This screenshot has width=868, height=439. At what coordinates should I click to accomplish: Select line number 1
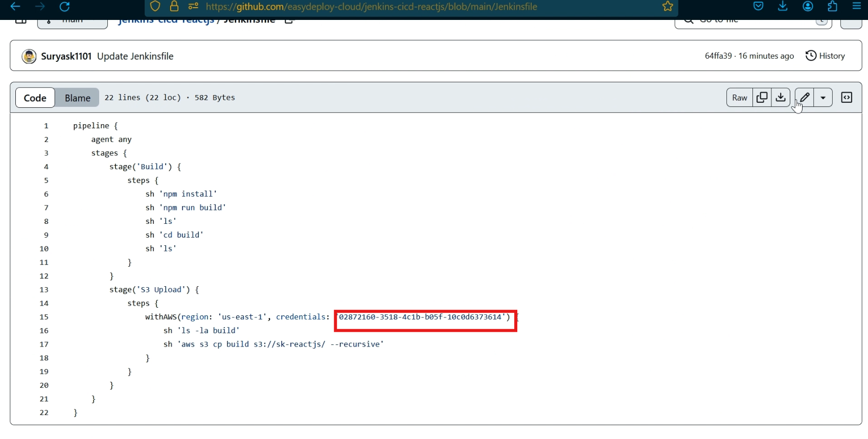[46, 126]
